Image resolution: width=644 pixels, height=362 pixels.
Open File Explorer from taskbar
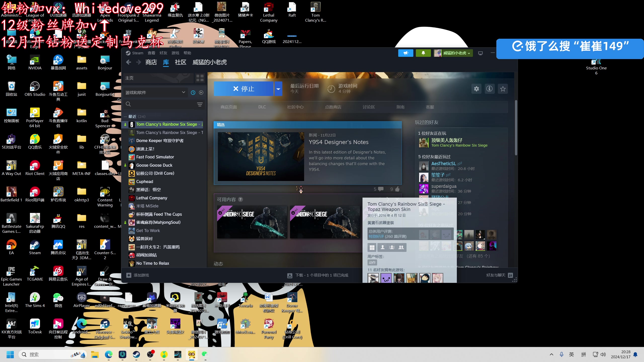click(x=95, y=354)
